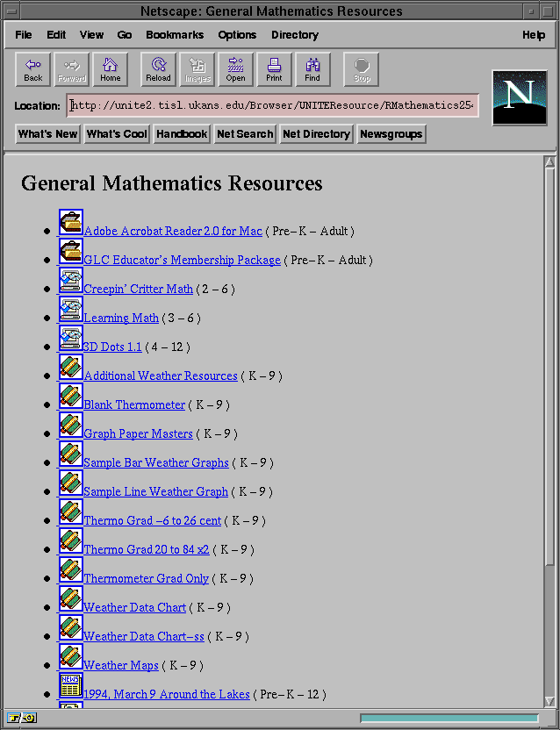Click the scrollbar up arrow

click(549, 162)
